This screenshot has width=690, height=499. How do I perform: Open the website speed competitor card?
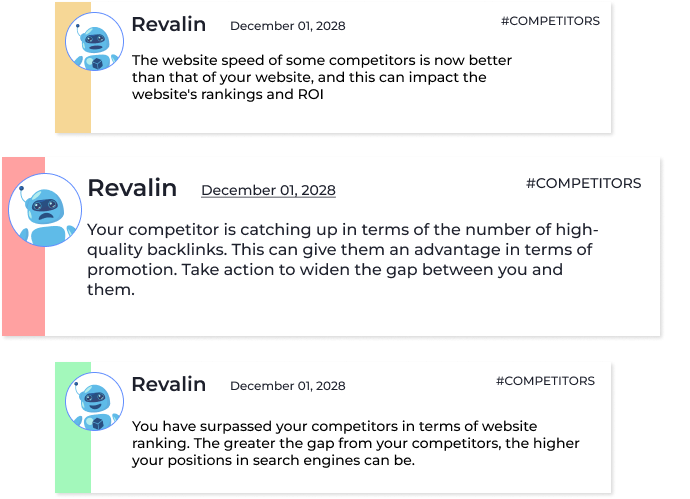pos(333,67)
